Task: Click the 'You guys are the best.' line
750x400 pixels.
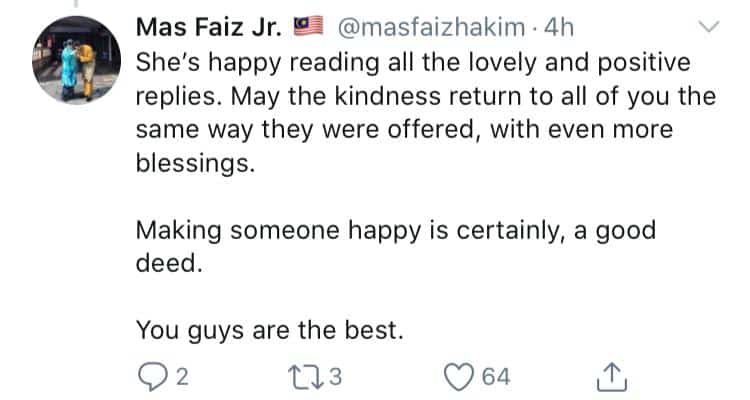Action: (x=270, y=330)
